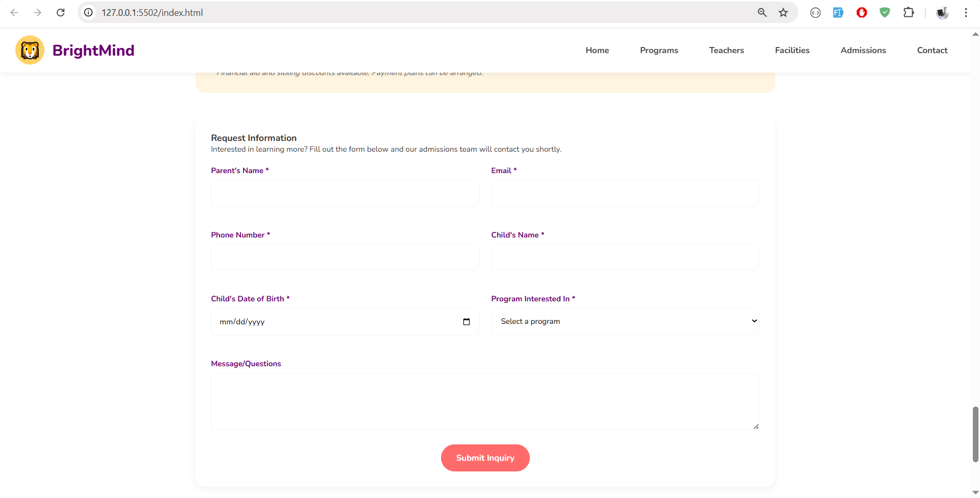Viewport: 980px width, 498px height.
Task: Open the Extensions puzzle piece menu
Action: (909, 13)
